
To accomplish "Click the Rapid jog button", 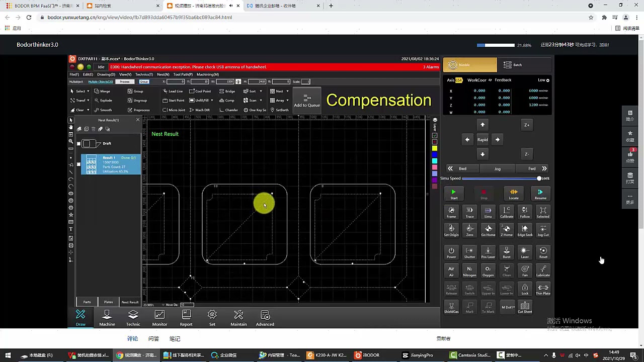I will [x=482, y=140].
